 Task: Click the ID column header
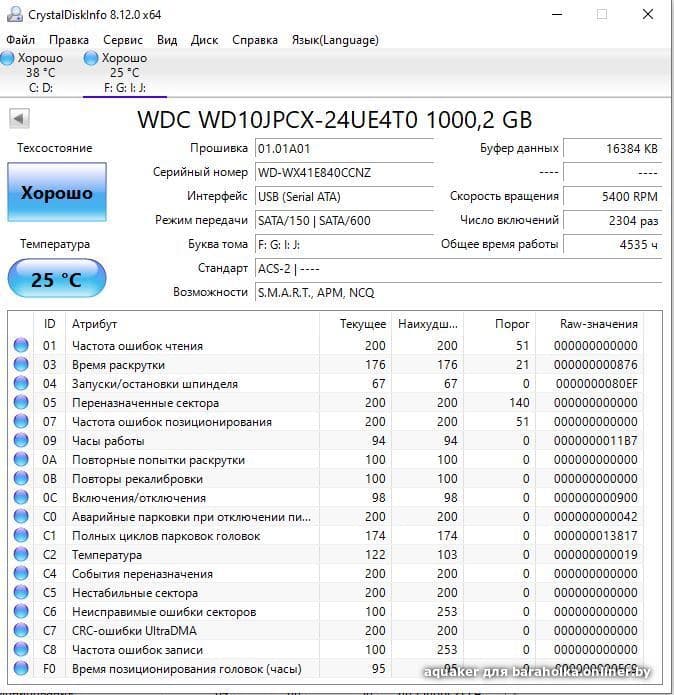(x=49, y=324)
